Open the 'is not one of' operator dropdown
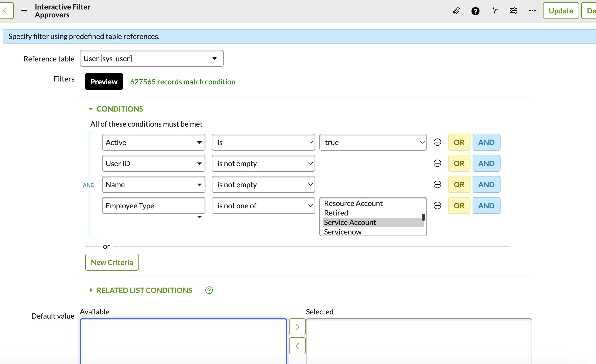 pos(263,205)
